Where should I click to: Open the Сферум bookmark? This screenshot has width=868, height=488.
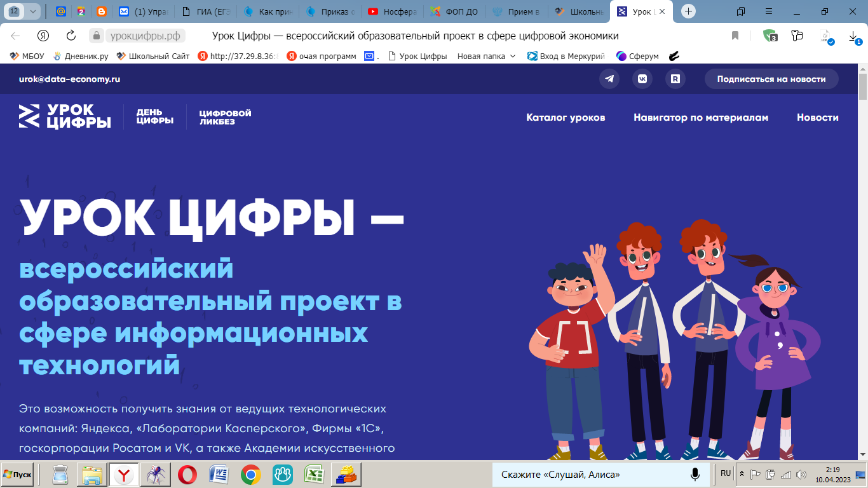tap(637, 56)
